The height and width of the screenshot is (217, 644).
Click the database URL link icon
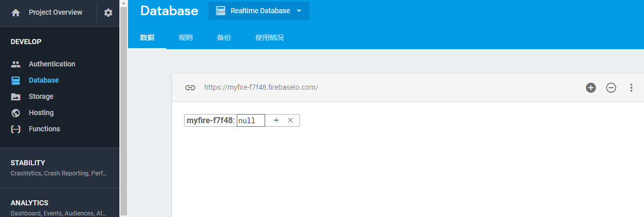click(190, 88)
